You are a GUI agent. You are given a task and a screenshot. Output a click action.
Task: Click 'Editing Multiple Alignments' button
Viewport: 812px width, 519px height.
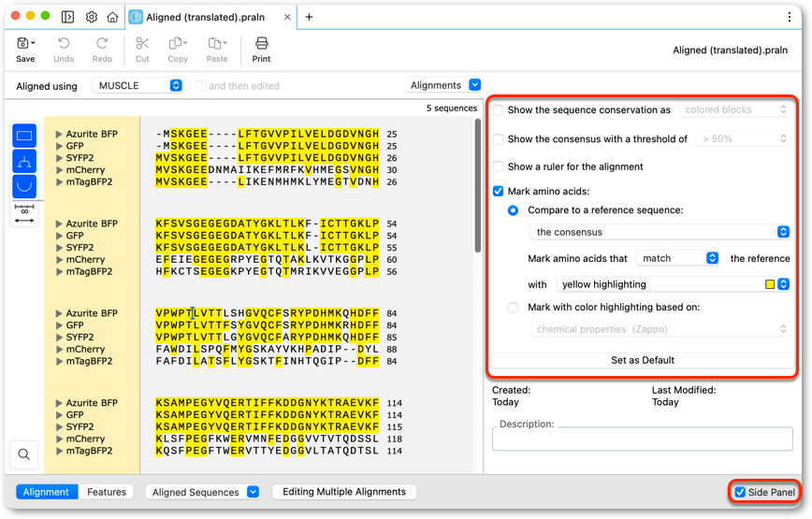(344, 492)
